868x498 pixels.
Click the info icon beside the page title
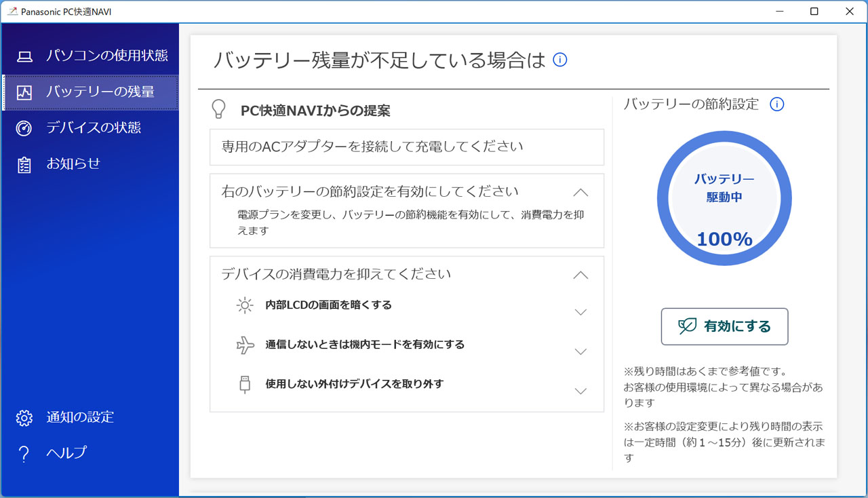pyautogui.click(x=559, y=60)
